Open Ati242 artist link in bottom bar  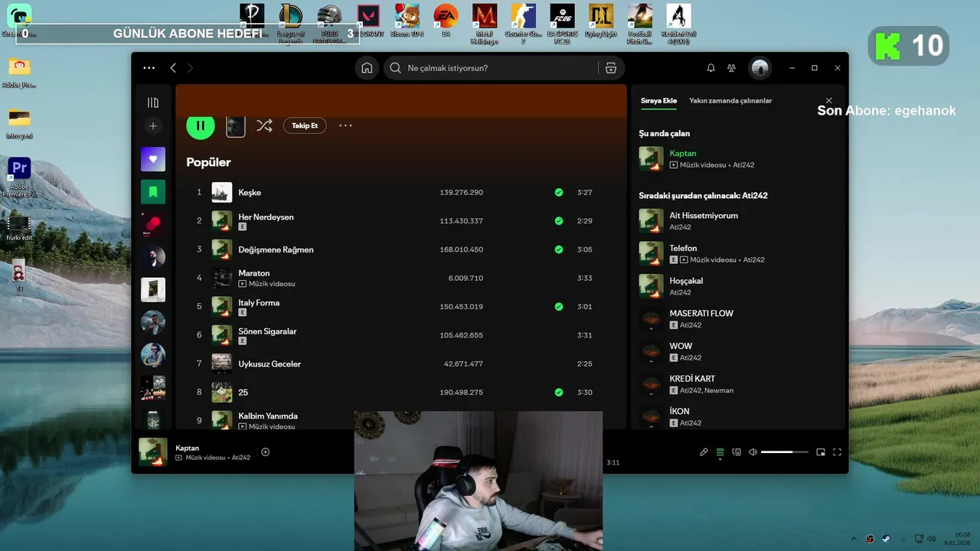coord(241,458)
